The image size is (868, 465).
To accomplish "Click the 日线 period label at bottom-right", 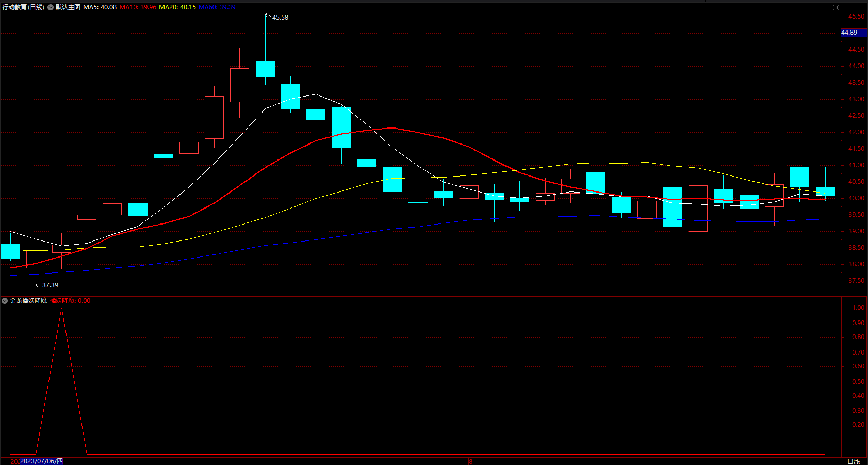I will pos(854,461).
